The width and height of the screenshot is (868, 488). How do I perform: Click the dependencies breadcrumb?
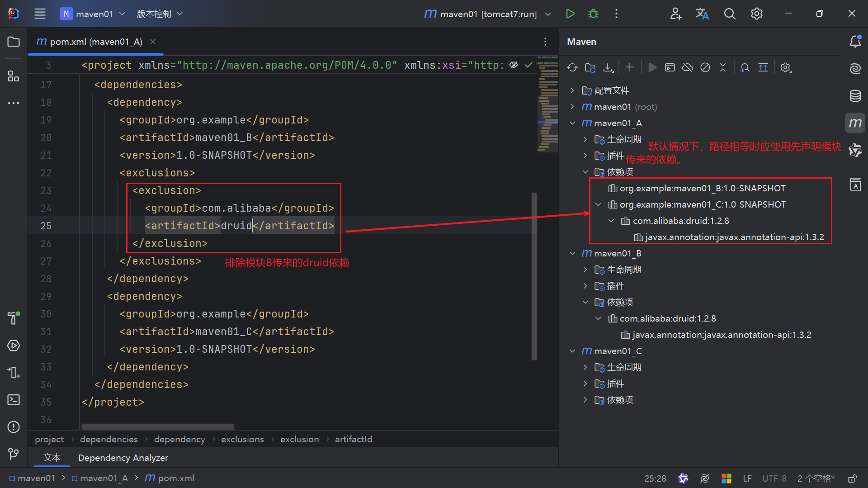pos(109,439)
